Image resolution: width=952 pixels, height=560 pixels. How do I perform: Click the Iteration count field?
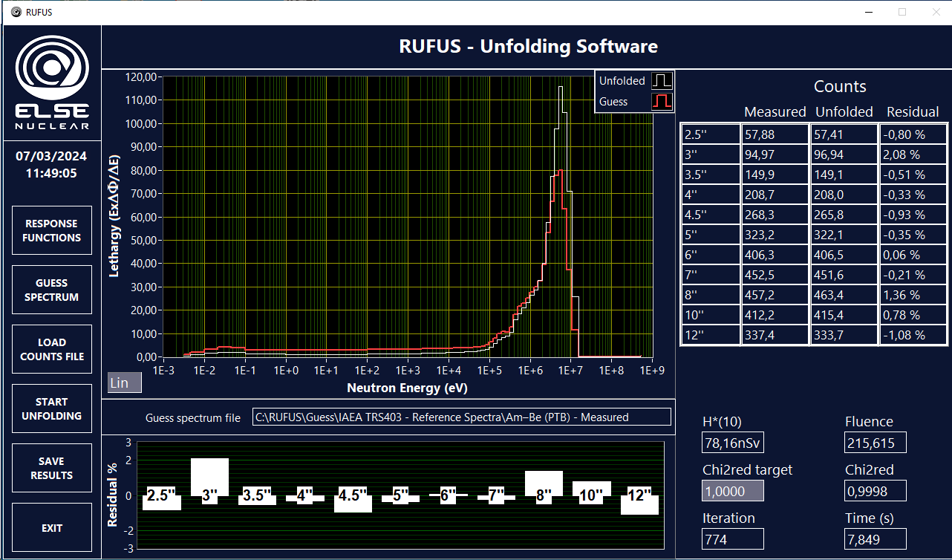click(x=733, y=540)
